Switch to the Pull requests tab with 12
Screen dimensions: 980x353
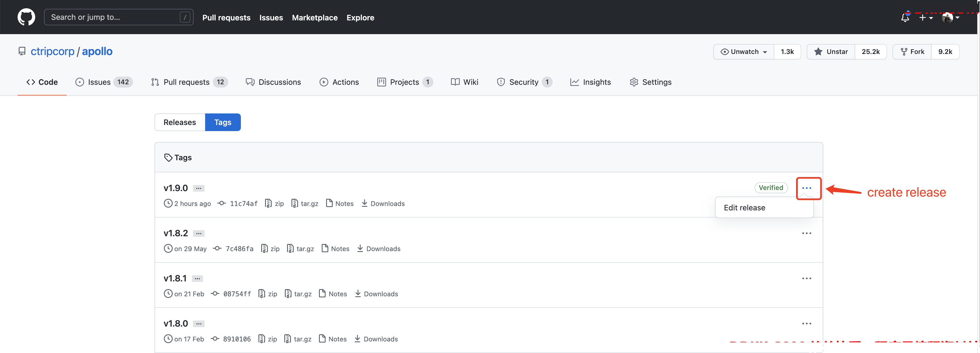(x=189, y=82)
